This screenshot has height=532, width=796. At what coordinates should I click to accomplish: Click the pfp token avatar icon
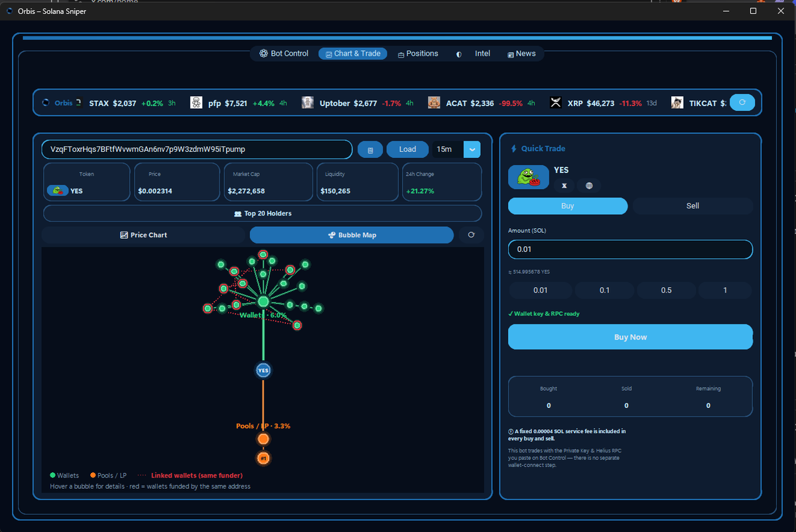196,103
